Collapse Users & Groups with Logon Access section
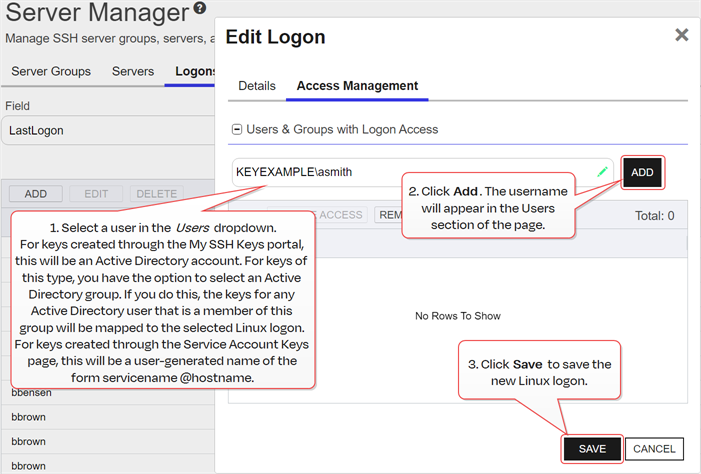Screen dimensions: 701x474 [237, 129]
